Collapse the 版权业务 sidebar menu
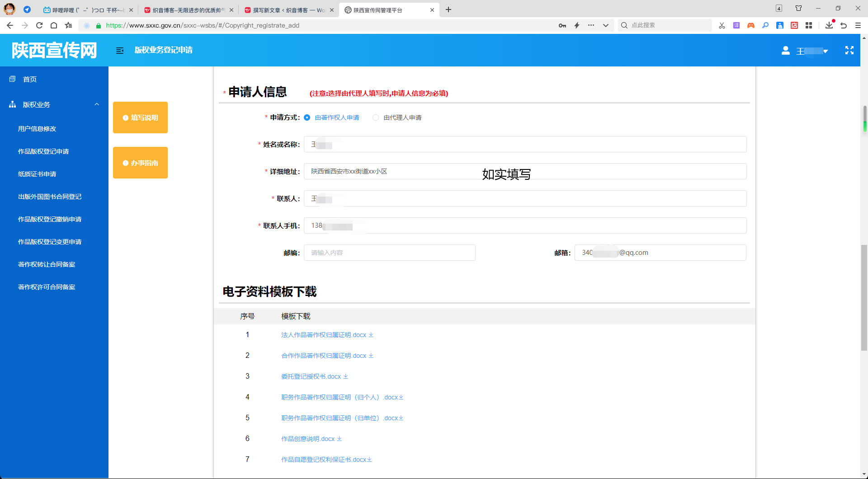Viewport: 868px width, 479px height. (x=97, y=104)
